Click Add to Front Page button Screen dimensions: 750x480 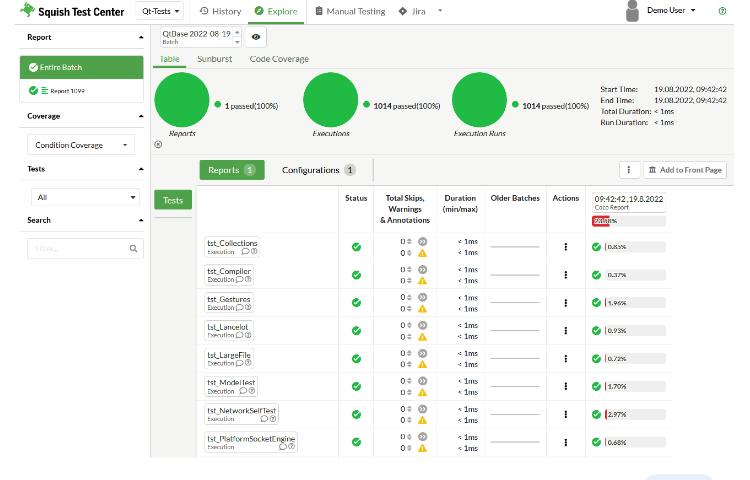coord(685,170)
